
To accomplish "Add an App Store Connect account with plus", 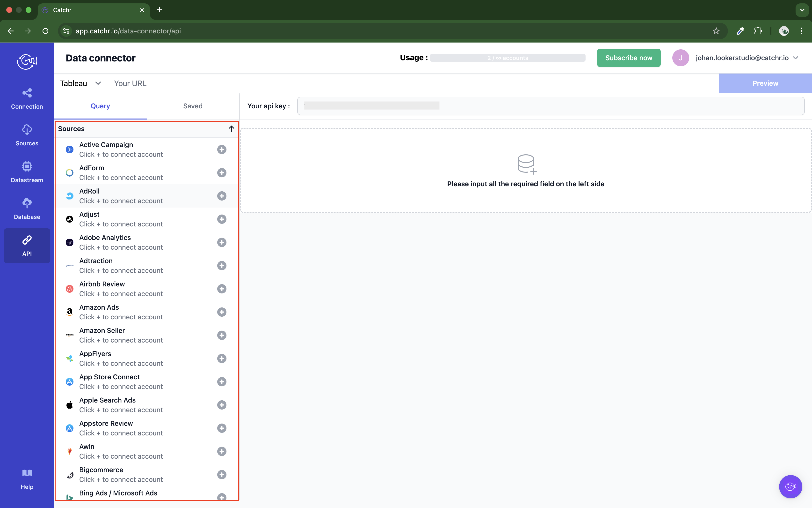I will (222, 382).
